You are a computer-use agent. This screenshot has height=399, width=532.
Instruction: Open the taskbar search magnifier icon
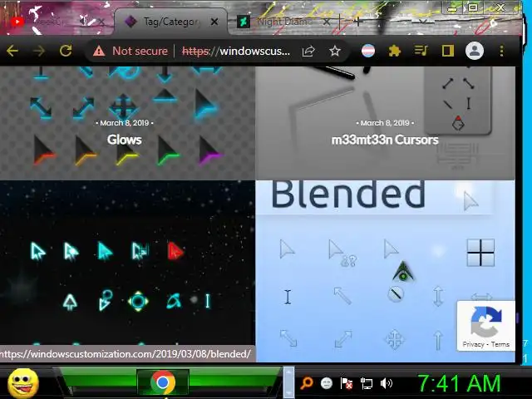click(x=307, y=383)
